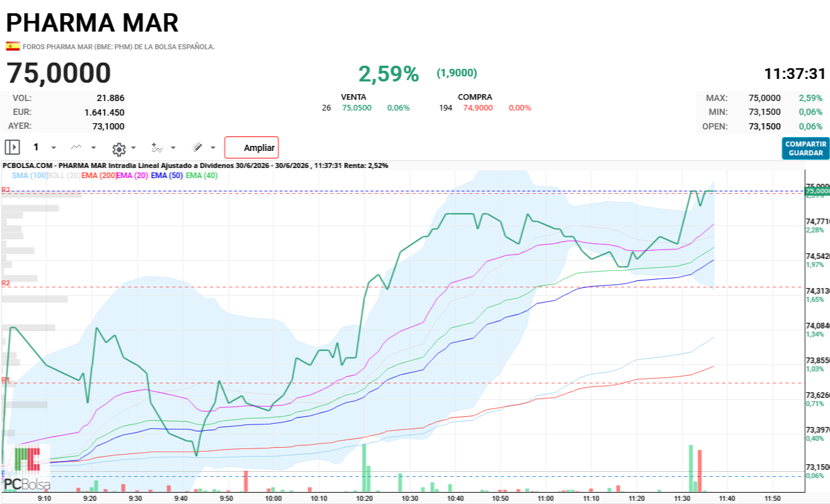830x504 pixels.
Task: Click the OPEN value 73,1500
Action: click(x=764, y=126)
